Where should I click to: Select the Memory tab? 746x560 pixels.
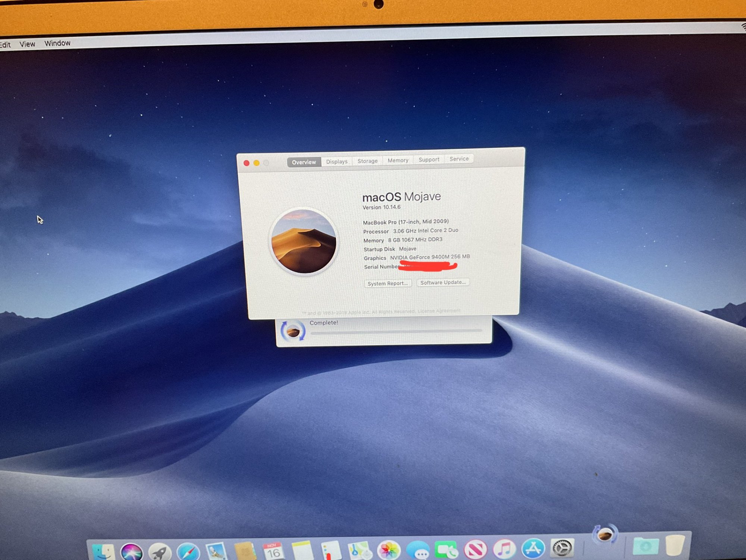click(x=398, y=160)
